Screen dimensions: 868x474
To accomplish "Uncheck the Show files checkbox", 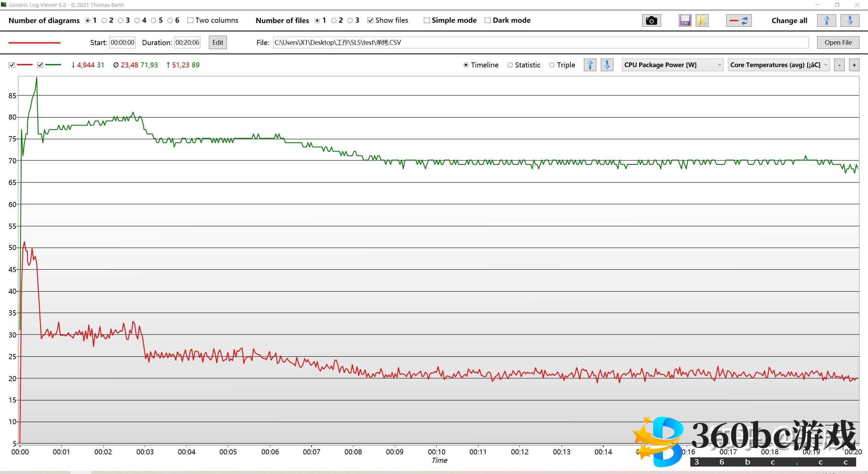I will click(371, 20).
